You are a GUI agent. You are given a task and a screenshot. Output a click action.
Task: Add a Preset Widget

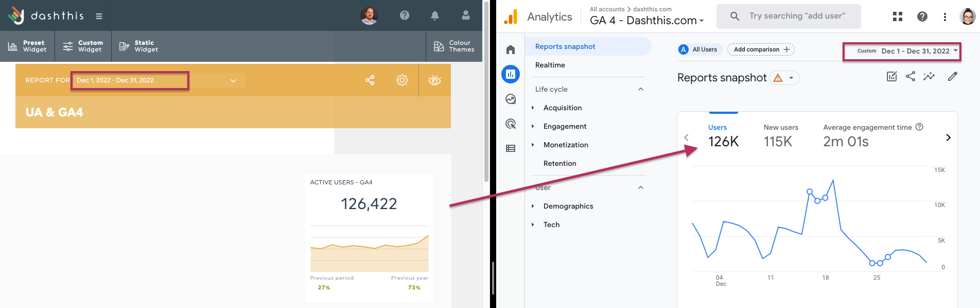click(x=27, y=46)
